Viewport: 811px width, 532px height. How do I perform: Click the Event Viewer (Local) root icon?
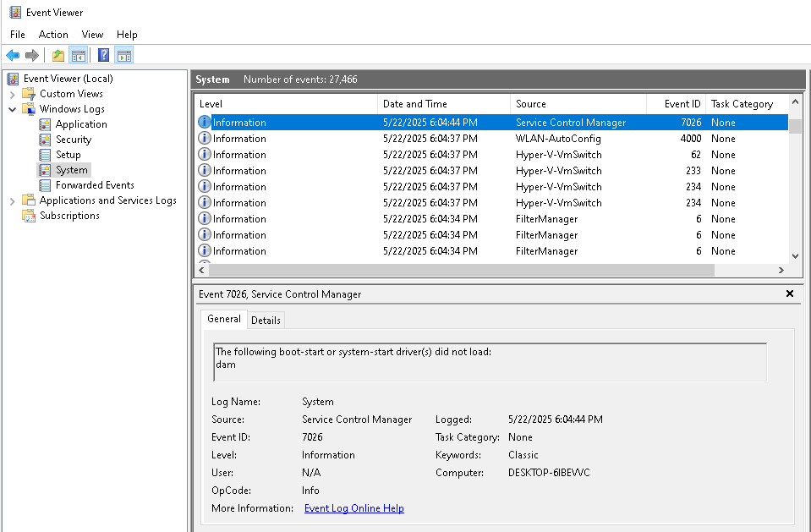click(x=13, y=79)
